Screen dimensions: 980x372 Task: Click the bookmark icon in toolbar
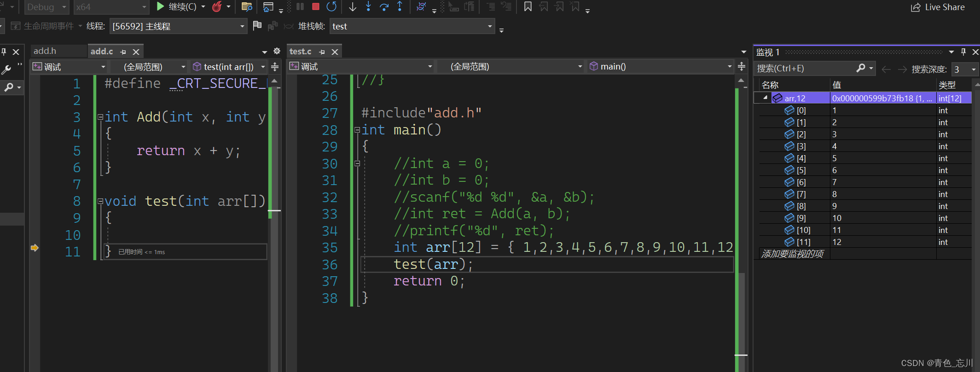[528, 7]
